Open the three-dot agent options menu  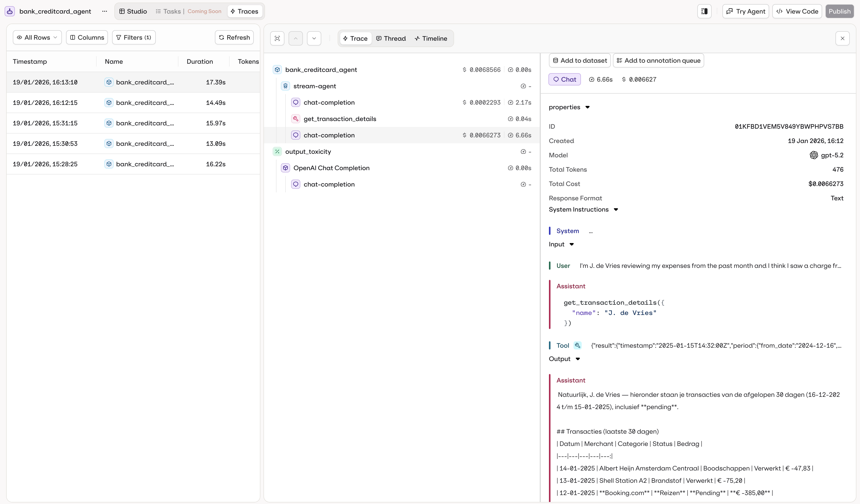tap(104, 11)
